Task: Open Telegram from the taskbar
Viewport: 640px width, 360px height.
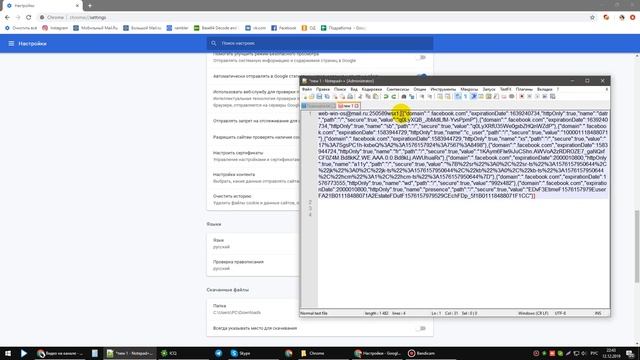Action: tap(218, 353)
